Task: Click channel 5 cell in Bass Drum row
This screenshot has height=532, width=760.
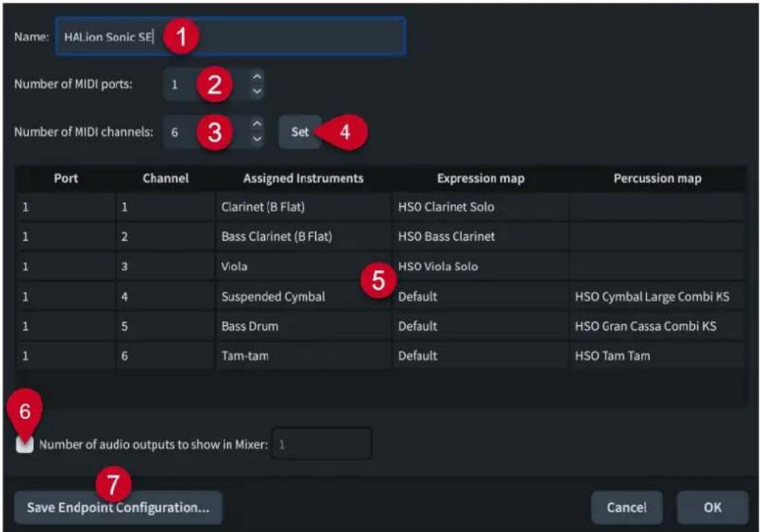Action: tap(165, 326)
